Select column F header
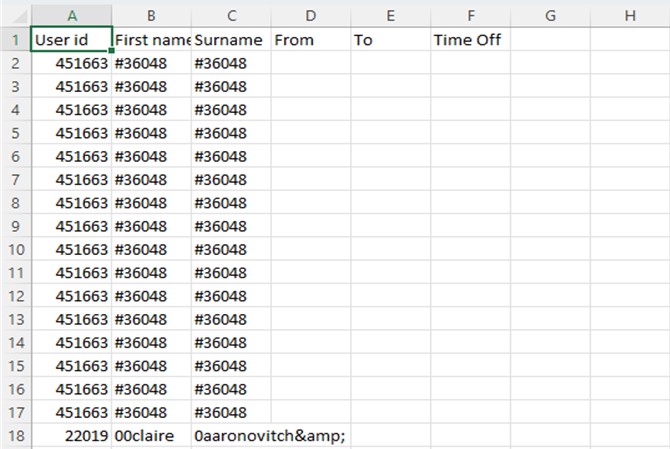Image resolution: width=670 pixels, height=449 pixels. [470, 16]
